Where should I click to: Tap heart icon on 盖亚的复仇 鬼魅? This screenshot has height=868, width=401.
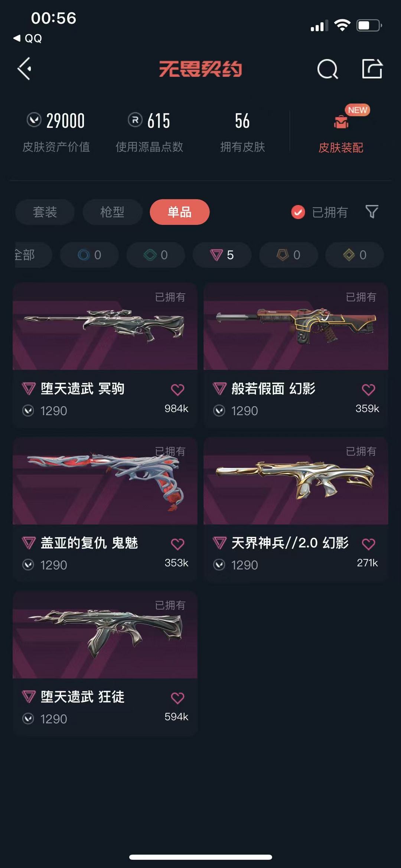[x=177, y=544]
